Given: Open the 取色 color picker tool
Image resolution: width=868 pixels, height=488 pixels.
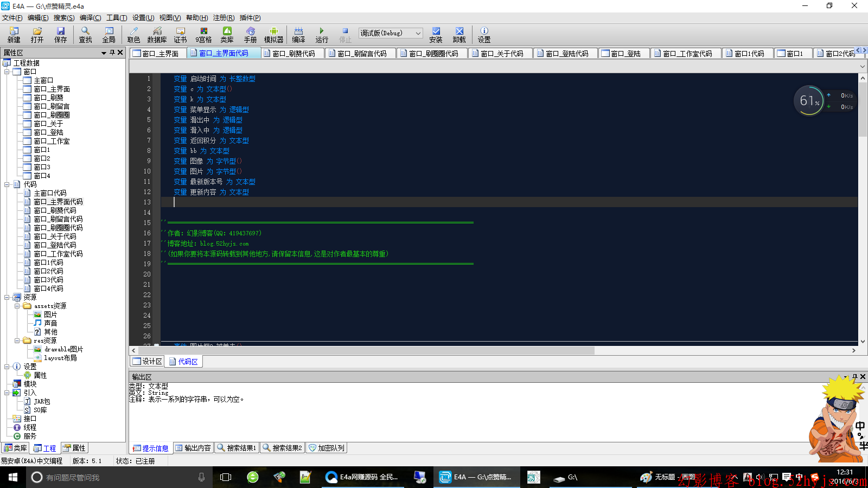Looking at the screenshot, I should point(133,35).
